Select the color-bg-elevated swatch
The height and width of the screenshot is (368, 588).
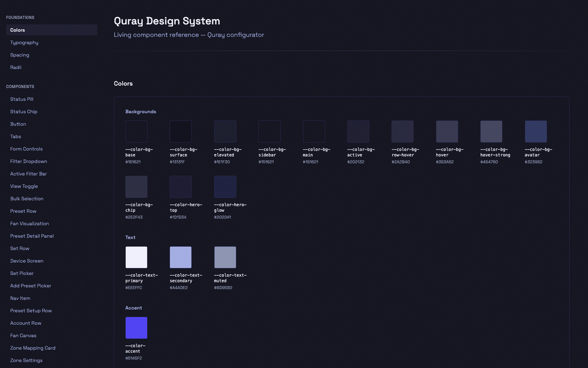coord(225,132)
